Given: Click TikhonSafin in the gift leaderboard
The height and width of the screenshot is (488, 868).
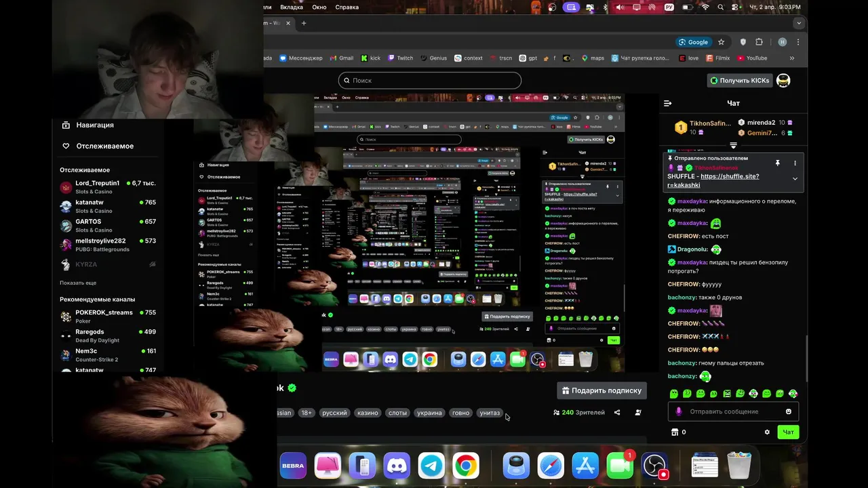Looking at the screenshot, I should coord(703,127).
